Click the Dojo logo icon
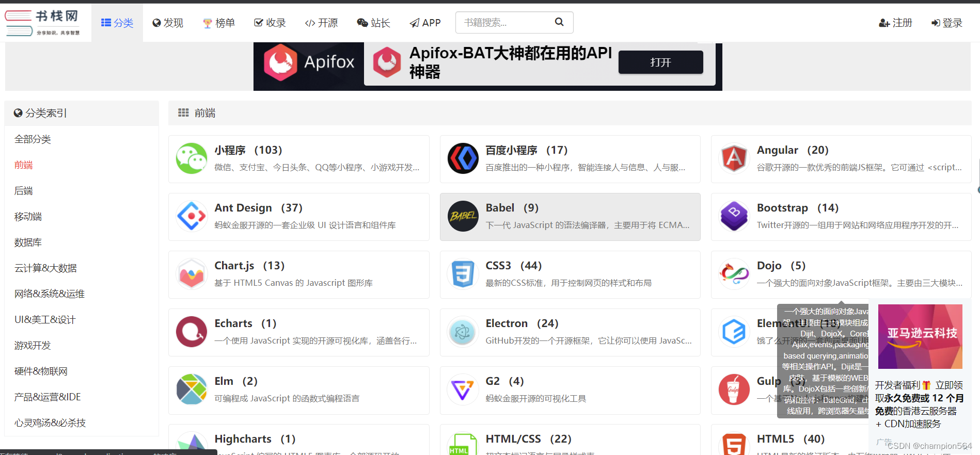This screenshot has width=980, height=455. [734, 274]
